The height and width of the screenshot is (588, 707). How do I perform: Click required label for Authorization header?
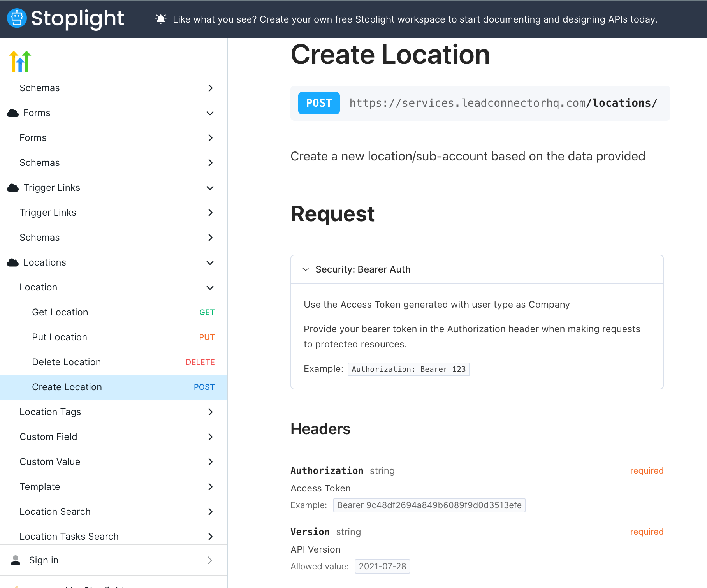[x=647, y=470]
